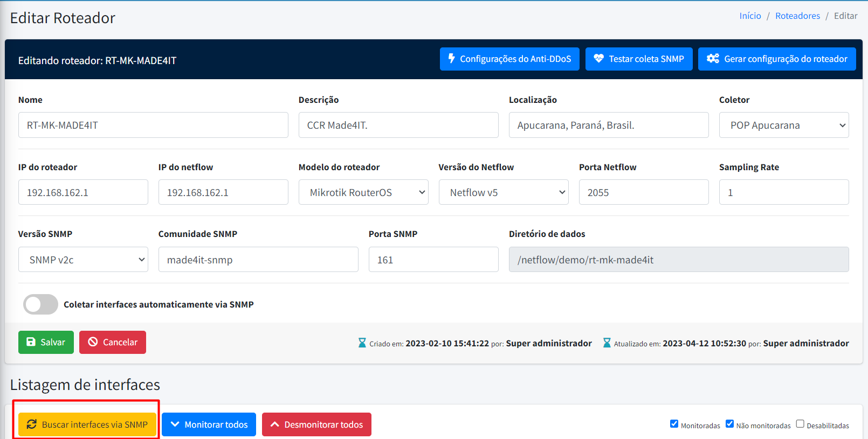The height and width of the screenshot is (439, 868).
Task: Click the update timestamp 2023-04-12 10:52:30
Action: coord(704,343)
